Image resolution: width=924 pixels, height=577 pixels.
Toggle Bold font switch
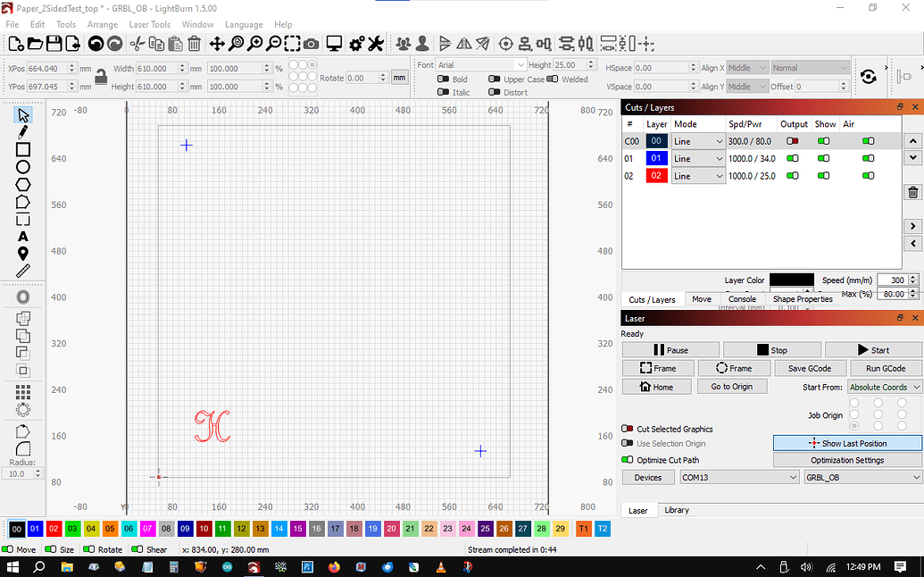[x=443, y=79]
